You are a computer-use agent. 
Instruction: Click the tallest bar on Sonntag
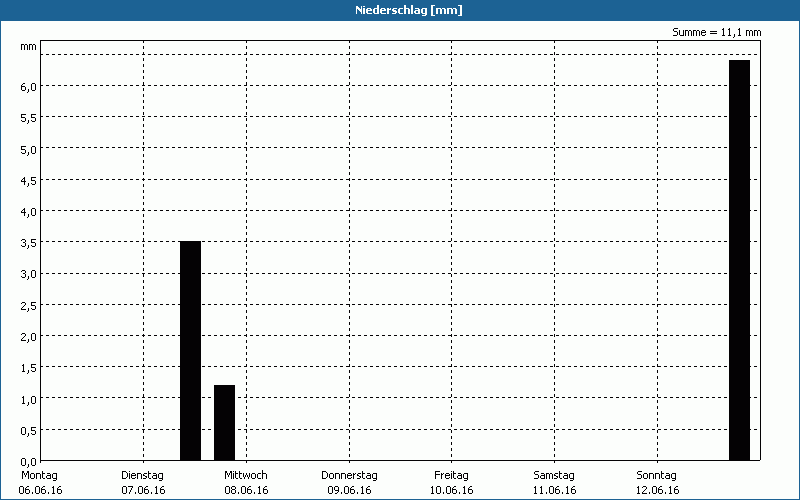(739, 260)
